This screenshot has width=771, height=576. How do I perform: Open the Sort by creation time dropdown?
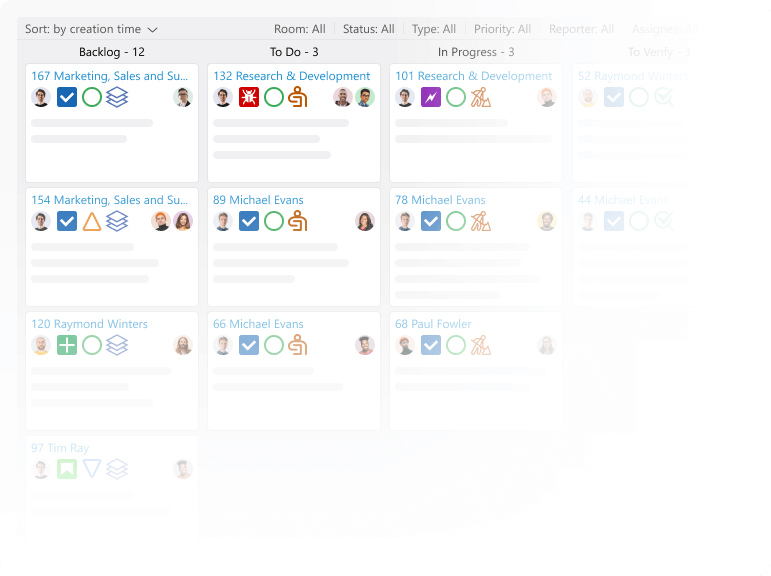coord(91,29)
